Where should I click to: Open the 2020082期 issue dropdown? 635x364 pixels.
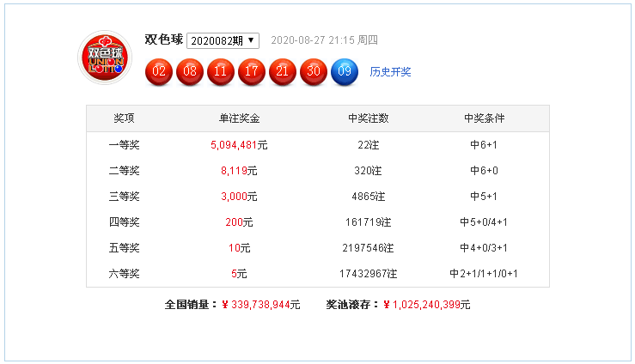223,40
